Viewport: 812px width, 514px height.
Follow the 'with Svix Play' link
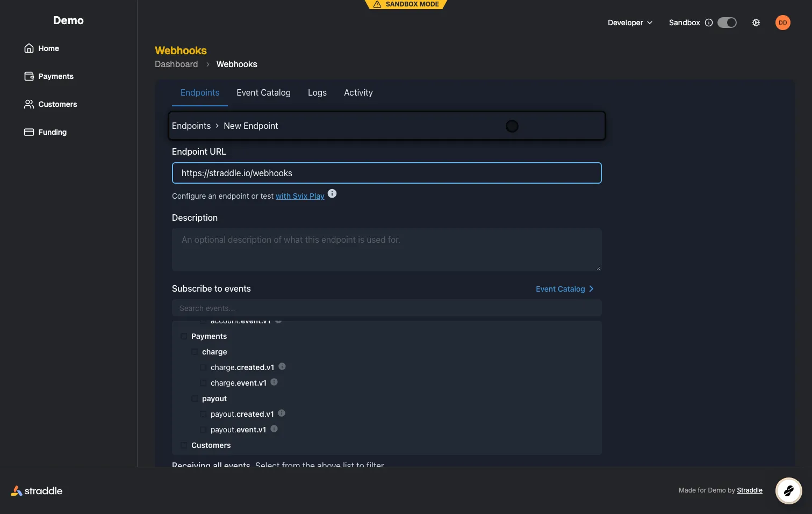(x=300, y=196)
